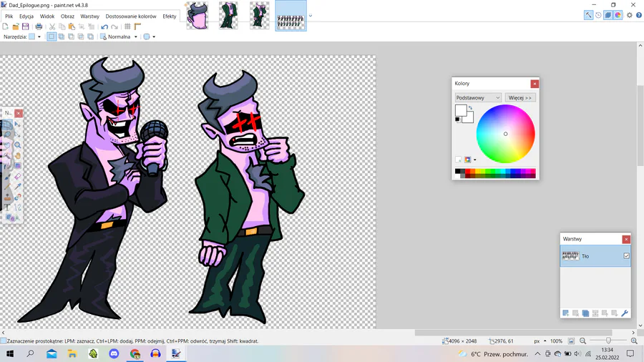Screen dimensions: 644x362
Task: Click the Więcej >> button
Action: (520, 98)
